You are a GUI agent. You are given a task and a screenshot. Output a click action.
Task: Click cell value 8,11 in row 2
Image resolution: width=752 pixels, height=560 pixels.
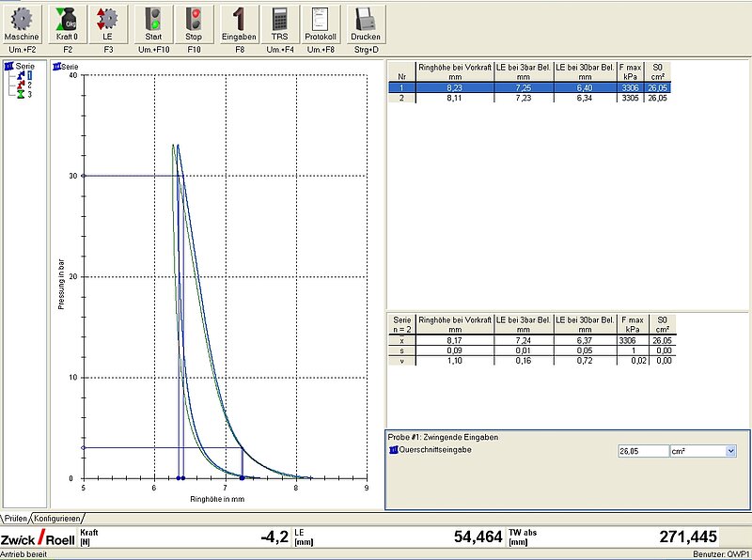click(x=455, y=98)
